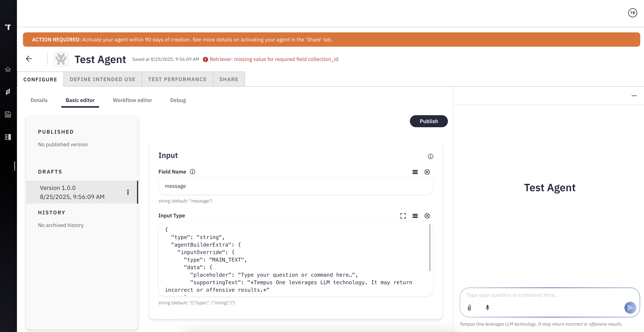
Task: Click the PUBLISHED section heading
Action: pyautogui.click(x=56, y=132)
